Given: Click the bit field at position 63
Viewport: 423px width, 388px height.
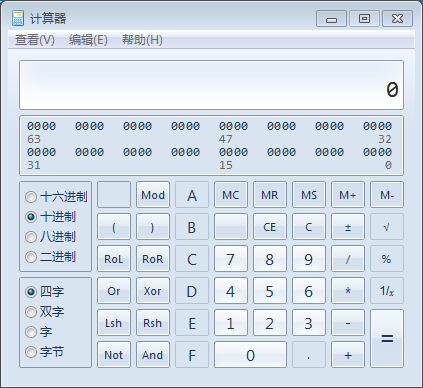Looking at the screenshot, I should click(30, 126).
